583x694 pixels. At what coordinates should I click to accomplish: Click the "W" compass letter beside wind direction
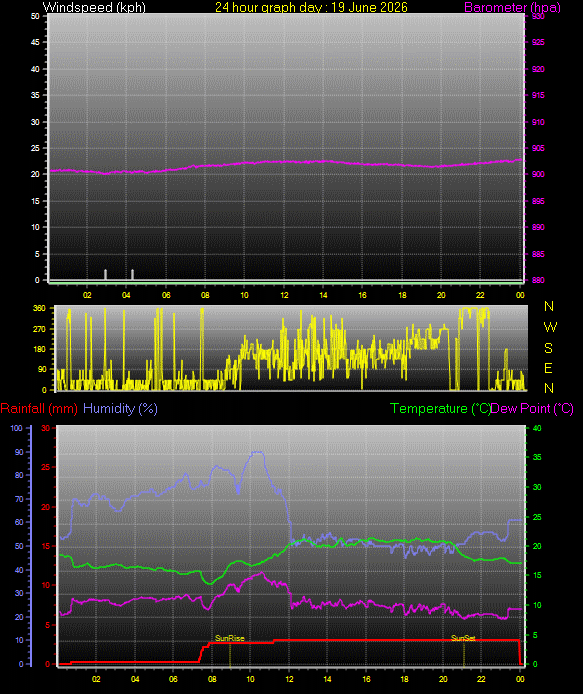[x=550, y=327]
